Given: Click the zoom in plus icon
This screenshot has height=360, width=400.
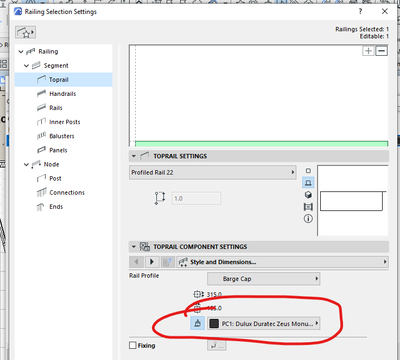Looking at the screenshot, I should point(368,51).
